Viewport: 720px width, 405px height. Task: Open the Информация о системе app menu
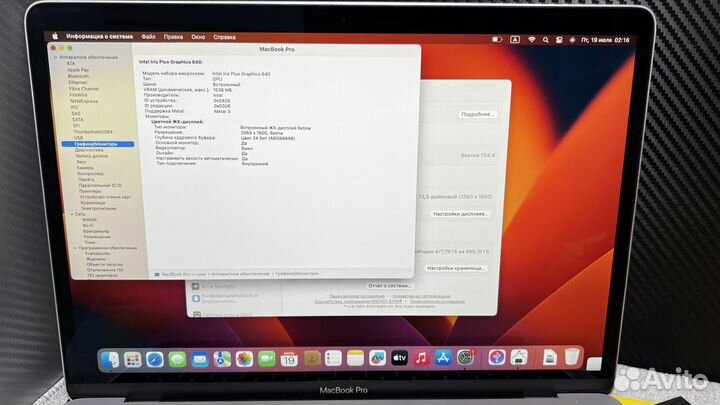99,36
